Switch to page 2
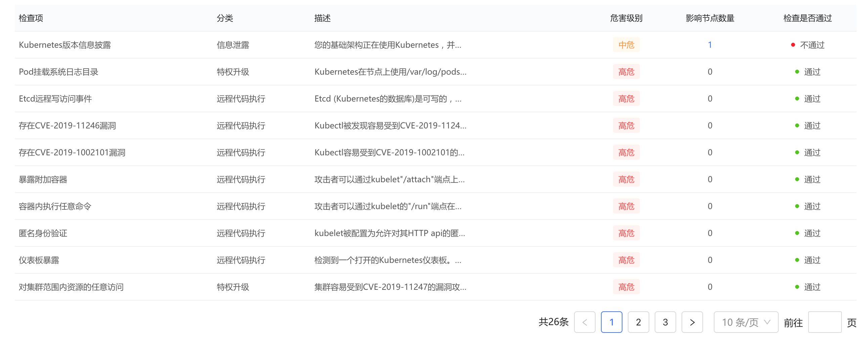 pos(639,322)
